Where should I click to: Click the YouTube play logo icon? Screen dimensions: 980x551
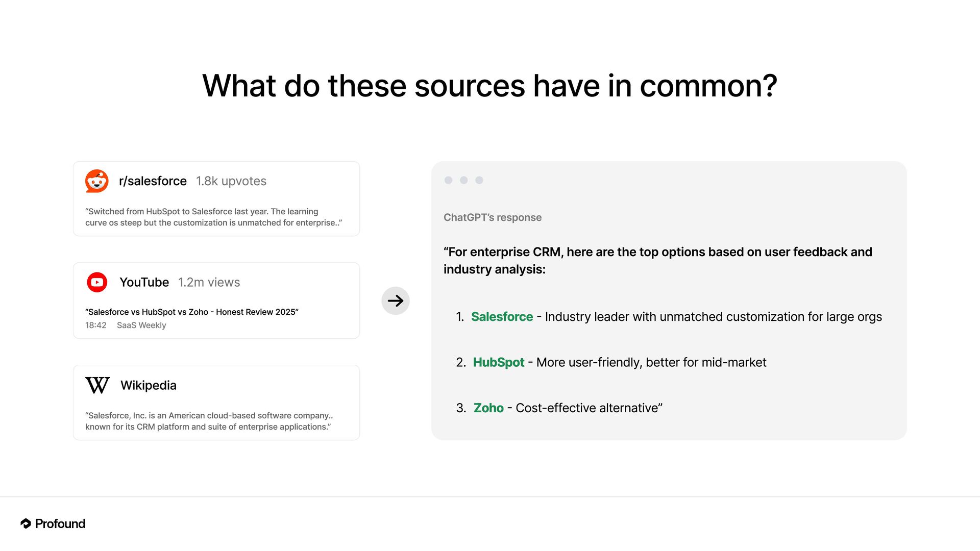97,282
